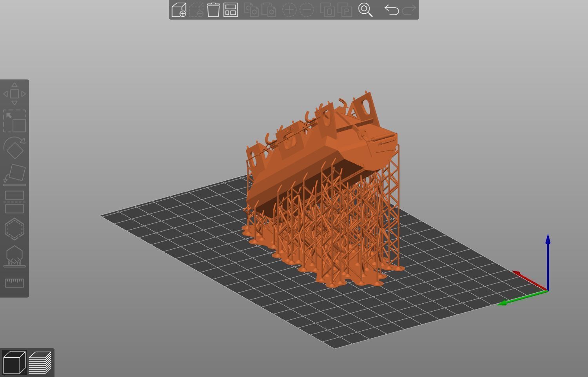Click the Delete all trash can icon
588x377 pixels.
[213, 10]
